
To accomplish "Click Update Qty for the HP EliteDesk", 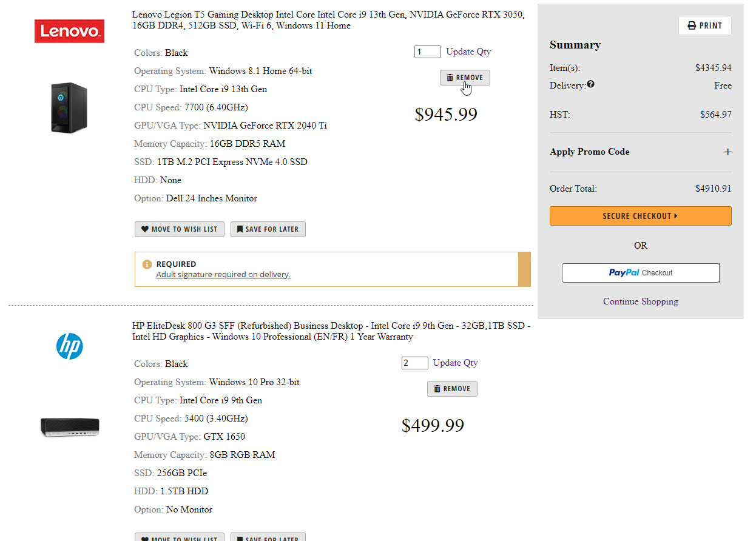I will 455,363.
